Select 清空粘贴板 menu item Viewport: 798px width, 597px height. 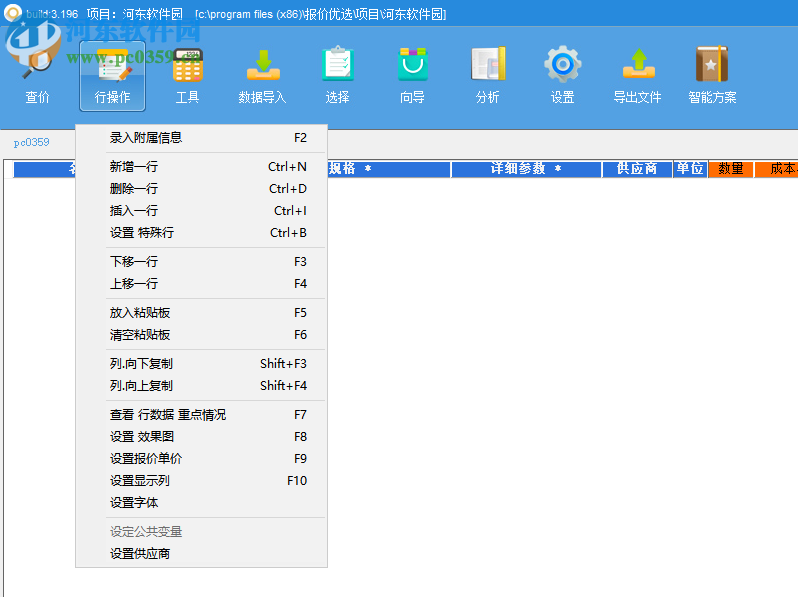click(x=202, y=334)
